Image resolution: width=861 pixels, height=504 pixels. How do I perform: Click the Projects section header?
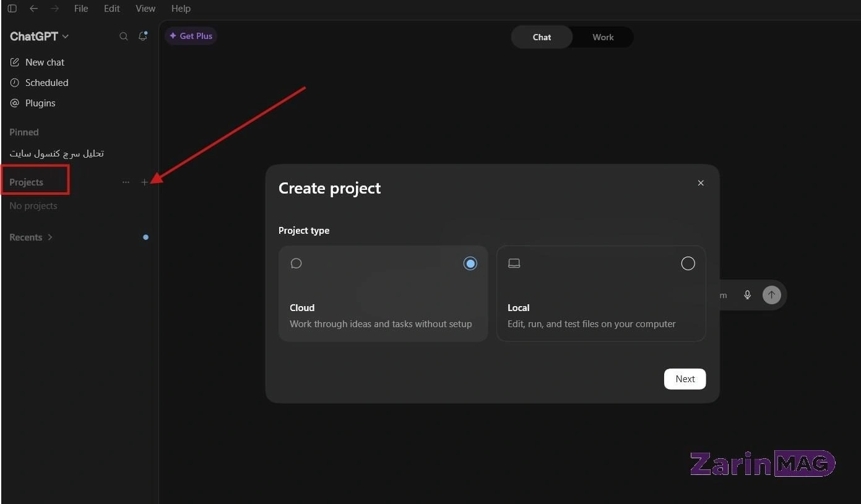26,182
